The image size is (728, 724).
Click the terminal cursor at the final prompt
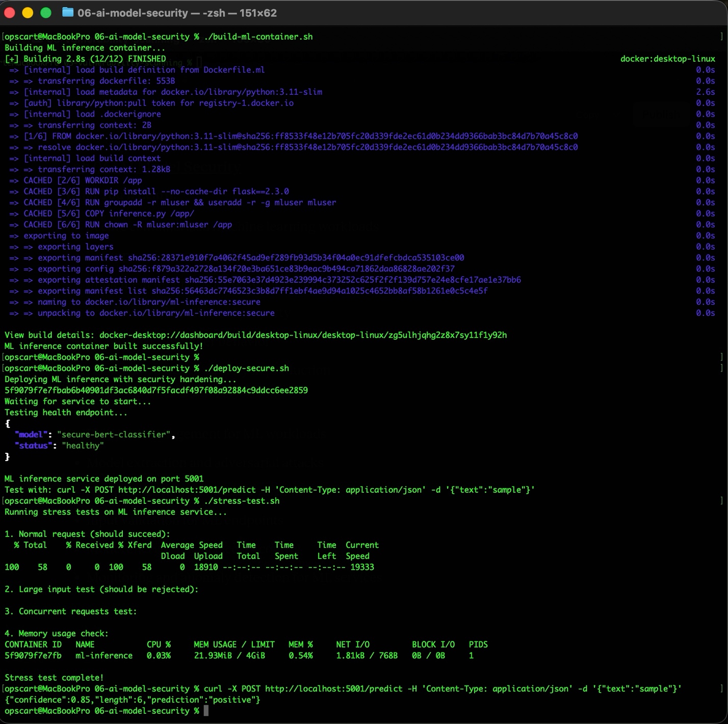206,711
